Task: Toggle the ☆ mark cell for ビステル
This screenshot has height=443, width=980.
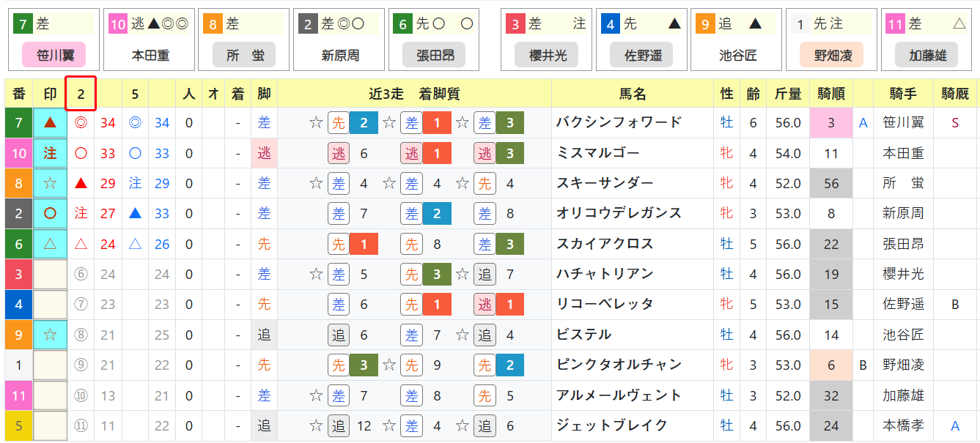Action: click(50, 335)
